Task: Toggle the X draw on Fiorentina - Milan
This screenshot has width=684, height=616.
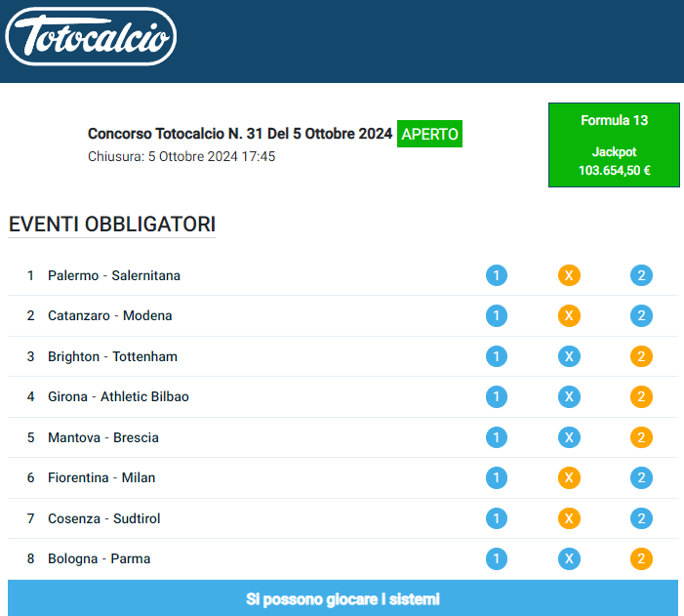Action: point(569,477)
